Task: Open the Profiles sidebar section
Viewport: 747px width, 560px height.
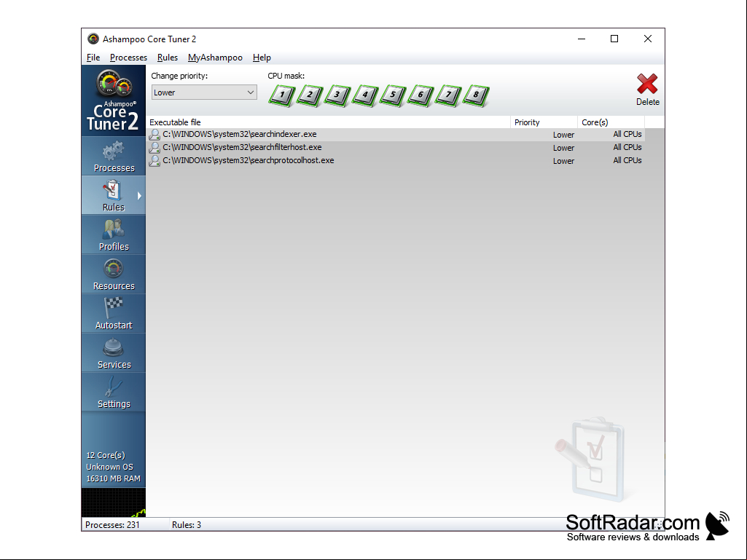Action: [114, 234]
